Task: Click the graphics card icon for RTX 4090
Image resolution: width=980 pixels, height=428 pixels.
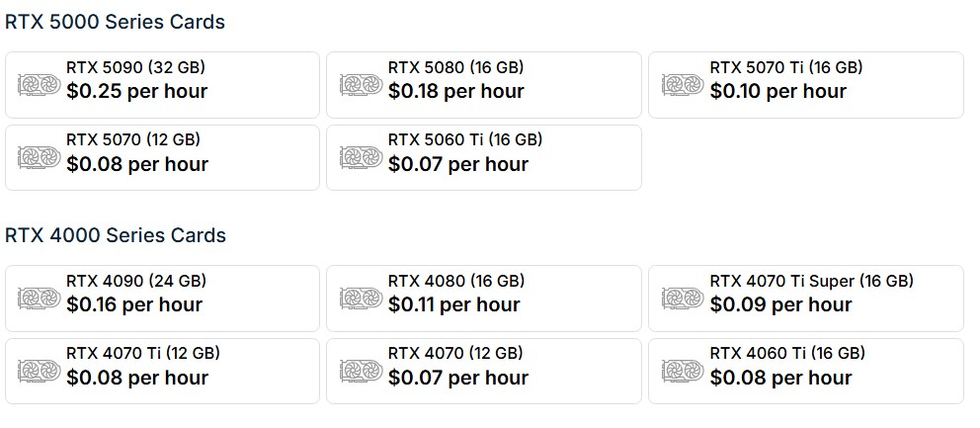Action: 40,299
